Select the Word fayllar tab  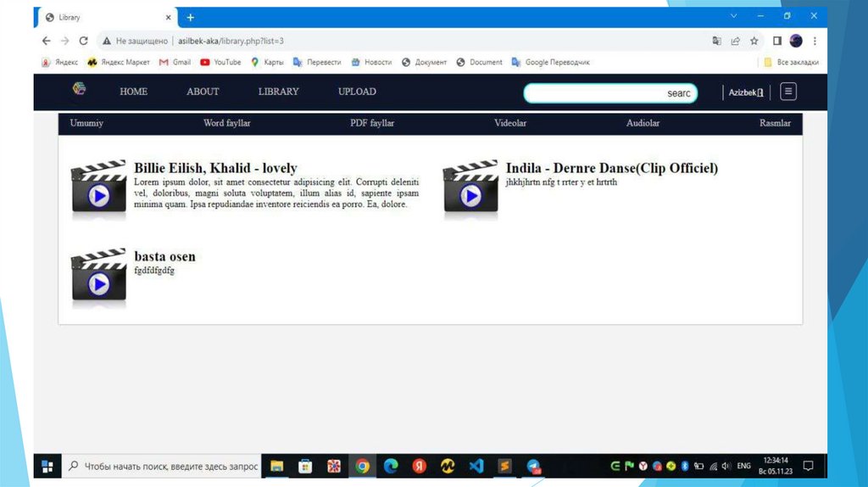(x=227, y=123)
